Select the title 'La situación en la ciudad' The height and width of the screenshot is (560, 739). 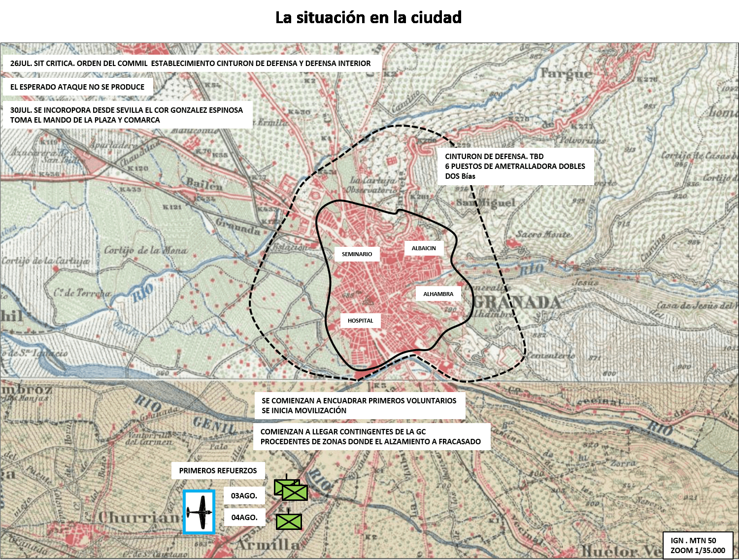click(369, 18)
